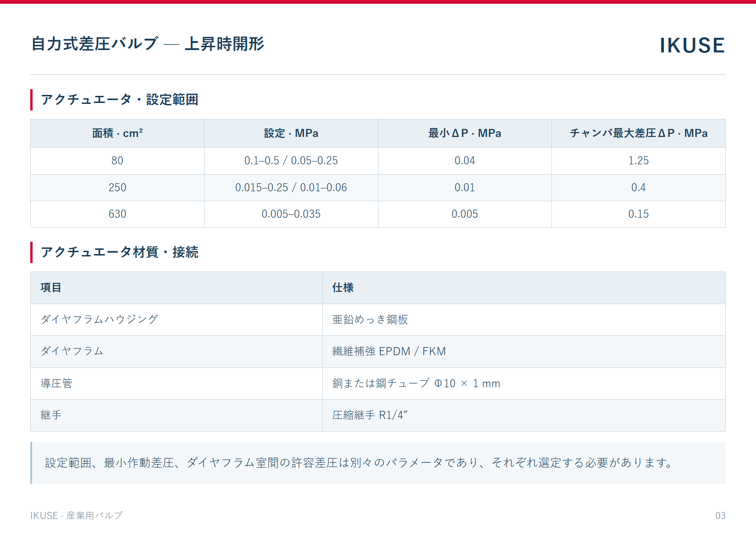The image size is (756, 536).
Task: Click the チャンバ最大差圧 ΔP · MPa header
Action: tap(639, 133)
